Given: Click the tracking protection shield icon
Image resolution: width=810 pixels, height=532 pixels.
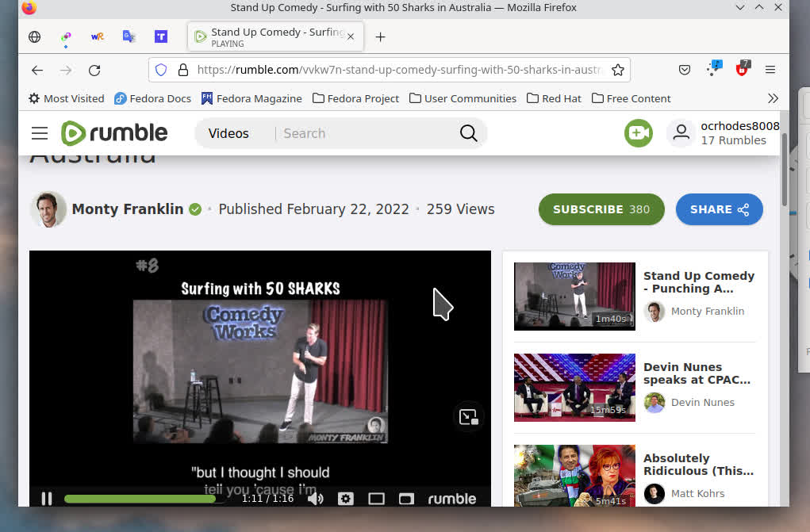Looking at the screenshot, I should (161, 70).
